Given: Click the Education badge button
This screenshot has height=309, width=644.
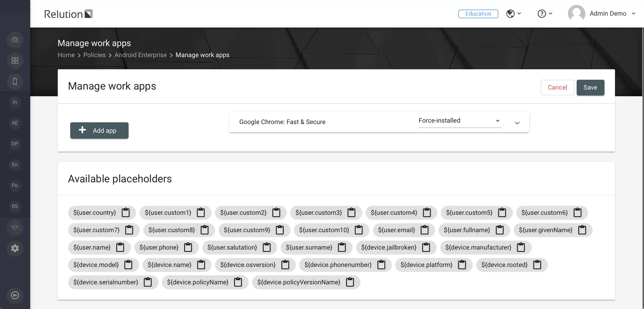Looking at the screenshot, I should point(478,14).
